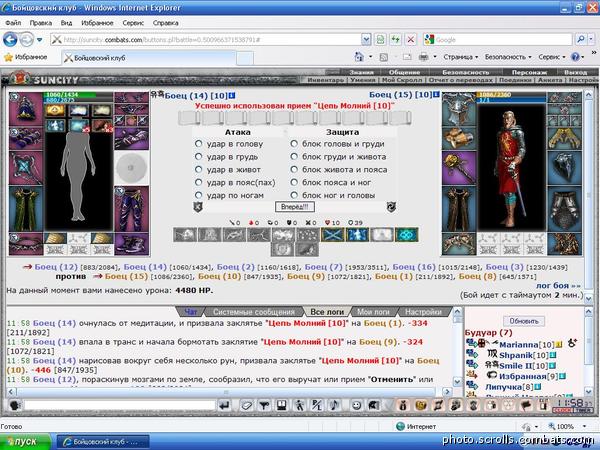Click the IE back navigation arrow
Screen dimensions: 600x450
pos(10,39)
